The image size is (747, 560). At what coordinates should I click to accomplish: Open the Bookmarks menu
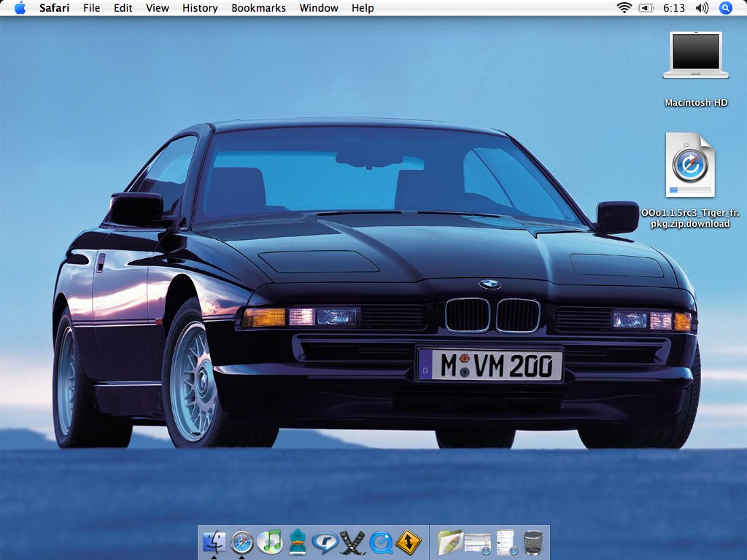point(258,8)
